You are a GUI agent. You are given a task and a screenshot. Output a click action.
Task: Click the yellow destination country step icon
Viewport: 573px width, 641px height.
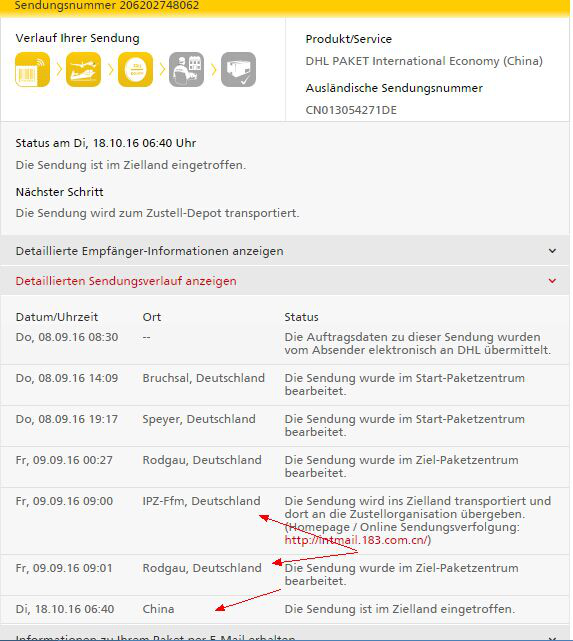[135, 69]
